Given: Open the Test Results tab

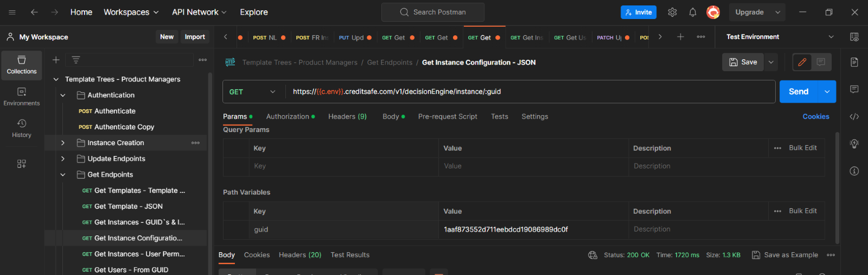Looking at the screenshot, I should tap(350, 255).
